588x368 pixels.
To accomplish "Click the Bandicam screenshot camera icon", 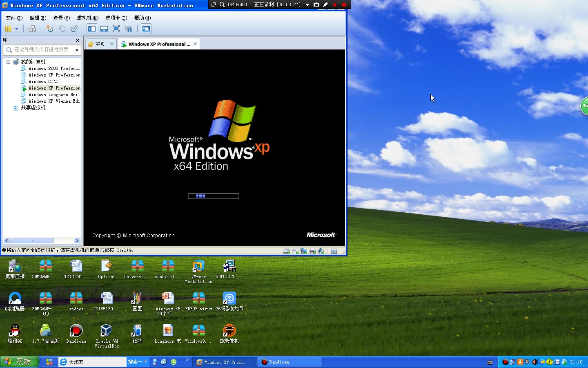I will (316, 4).
